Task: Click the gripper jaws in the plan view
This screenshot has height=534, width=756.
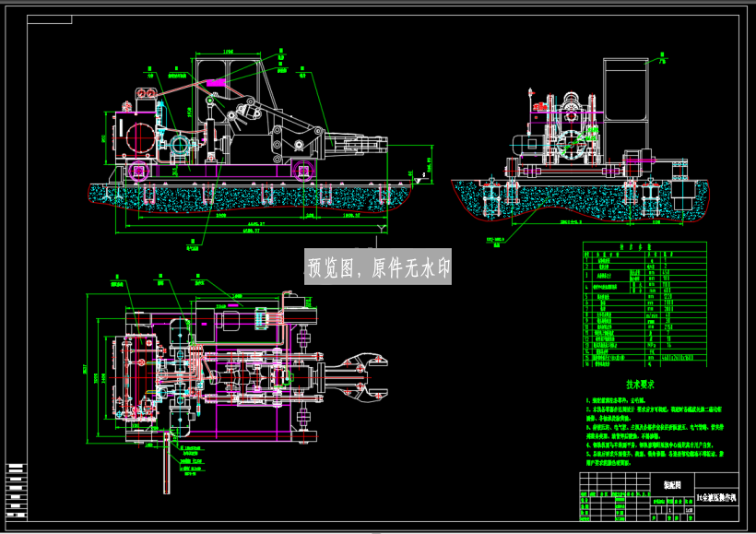Action: [357, 378]
